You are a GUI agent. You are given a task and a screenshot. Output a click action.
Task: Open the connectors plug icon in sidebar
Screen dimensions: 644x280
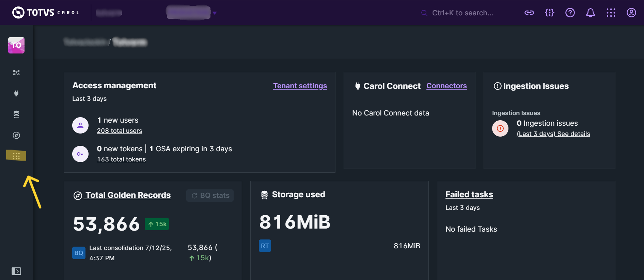[x=16, y=93]
